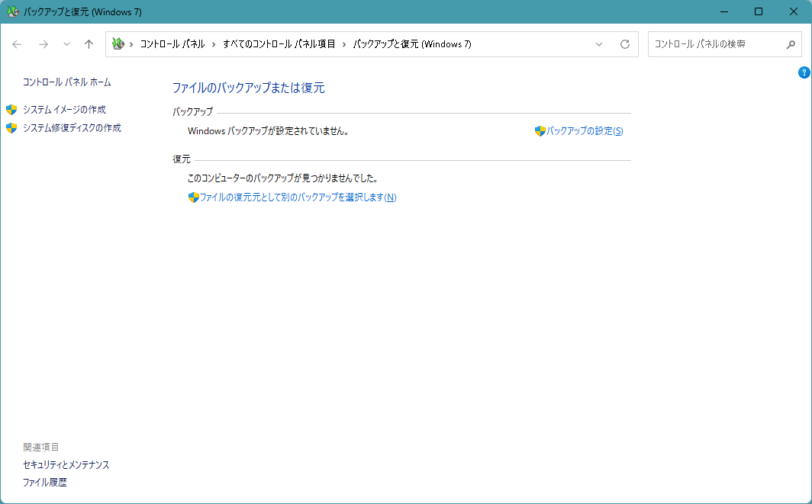
Task: Open ファイル履歴 related link
Action: (45, 483)
